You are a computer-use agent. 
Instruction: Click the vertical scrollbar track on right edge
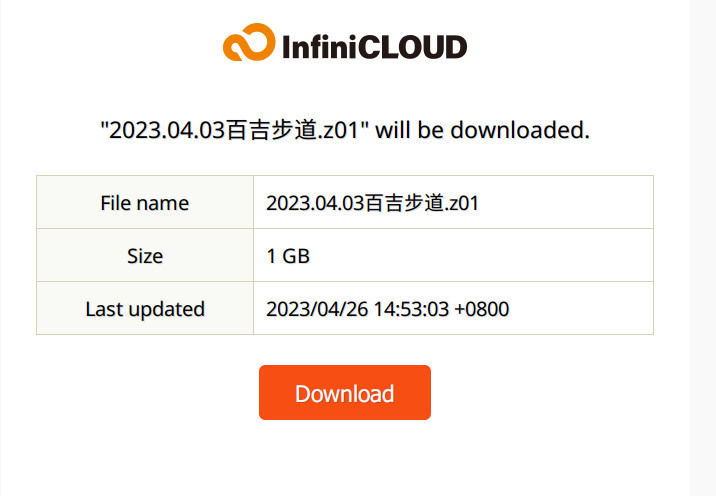click(702, 248)
